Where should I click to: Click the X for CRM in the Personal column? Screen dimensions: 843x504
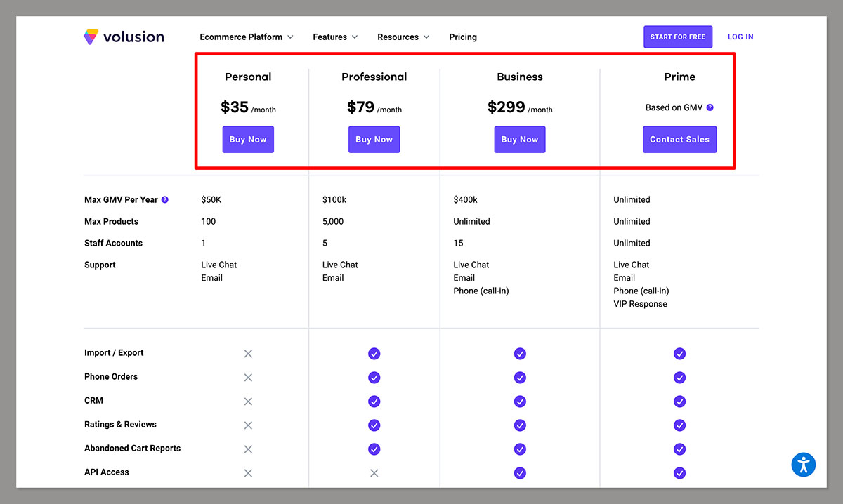pos(248,401)
